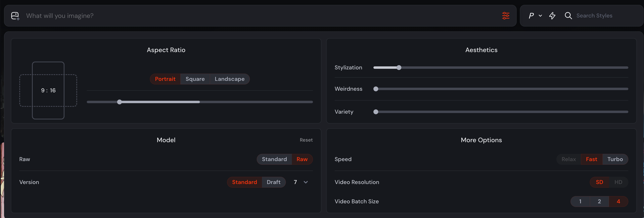Select Raw mode toggle
This screenshot has height=218, width=644.
click(302, 159)
